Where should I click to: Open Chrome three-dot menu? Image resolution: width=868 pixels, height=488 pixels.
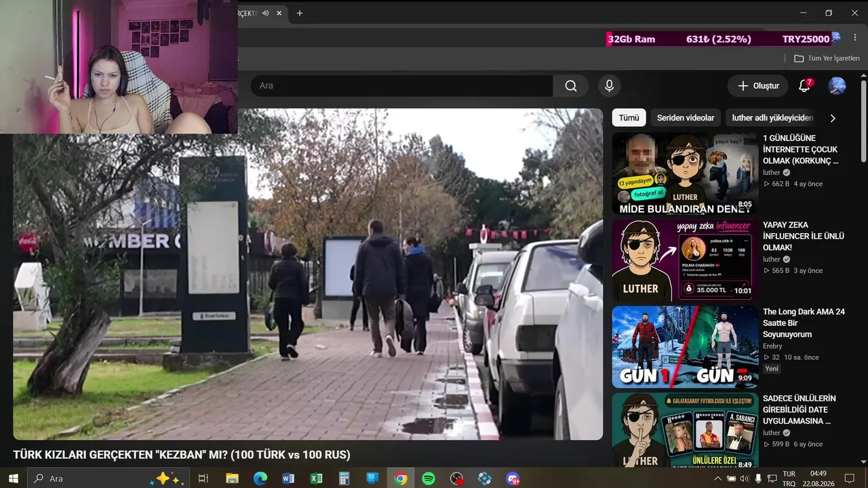[854, 37]
